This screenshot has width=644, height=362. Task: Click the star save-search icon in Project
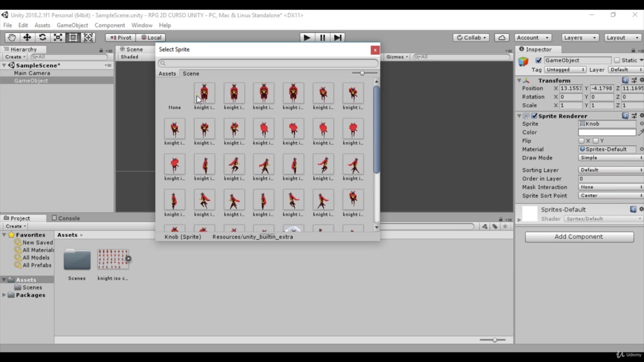[505, 227]
